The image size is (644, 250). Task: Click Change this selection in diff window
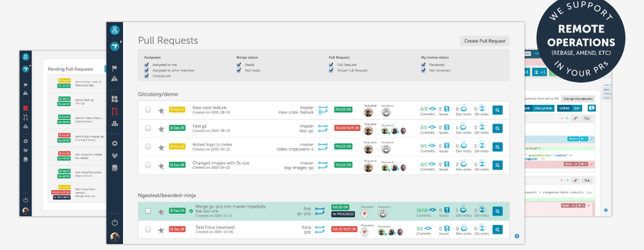pos(578,99)
